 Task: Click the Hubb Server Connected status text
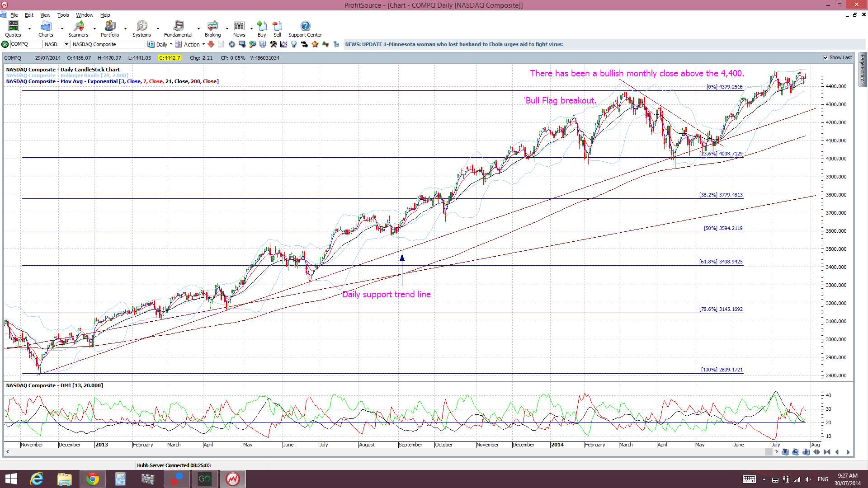click(174, 465)
